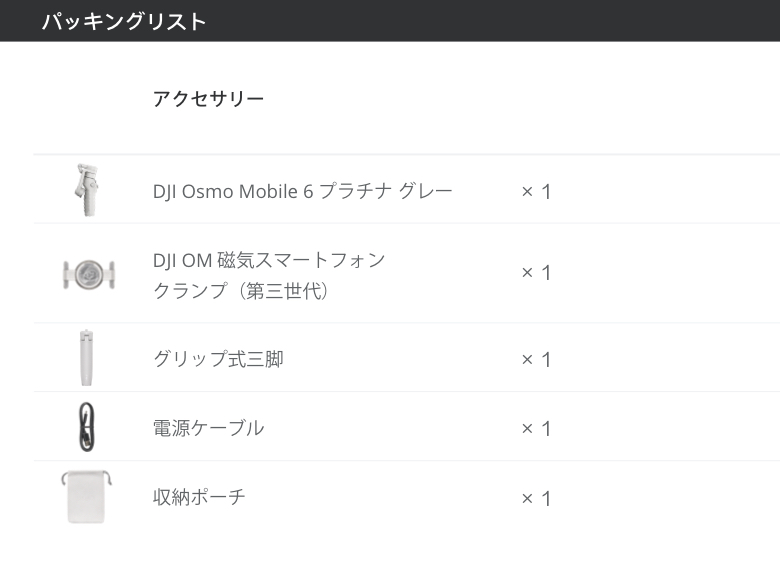780x566 pixels.
Task: Select the × 1 quantity for 収納ポーチ
Action: click(536, 498)
